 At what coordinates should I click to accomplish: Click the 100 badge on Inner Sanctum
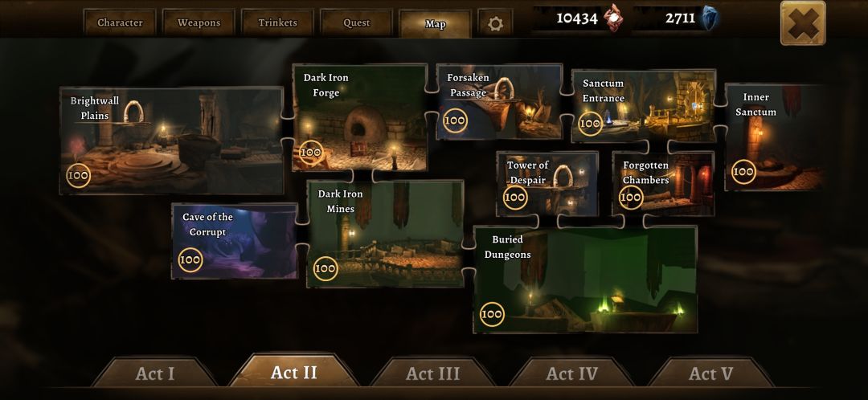tap(743, 172)
